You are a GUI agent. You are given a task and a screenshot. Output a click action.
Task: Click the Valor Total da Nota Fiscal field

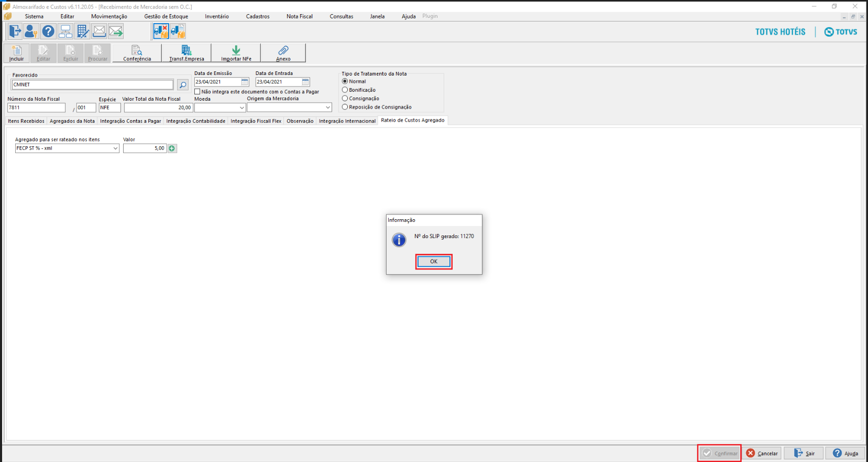tap(158, 108)
